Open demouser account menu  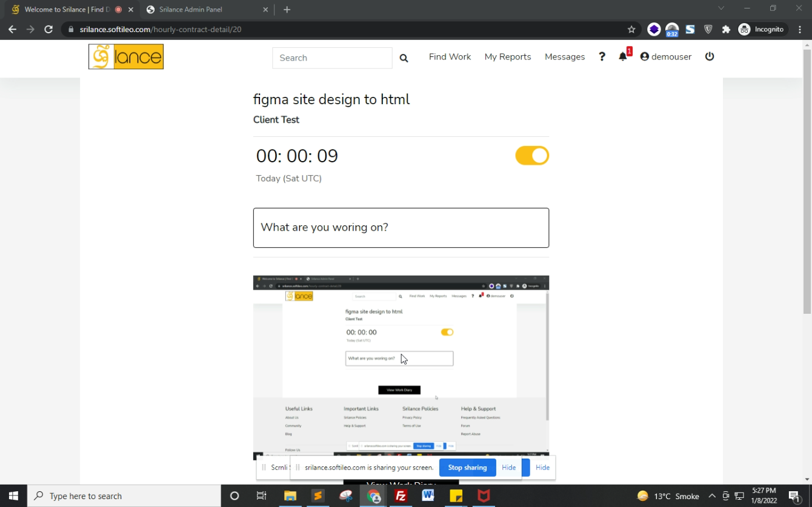(x=665, y=57)
